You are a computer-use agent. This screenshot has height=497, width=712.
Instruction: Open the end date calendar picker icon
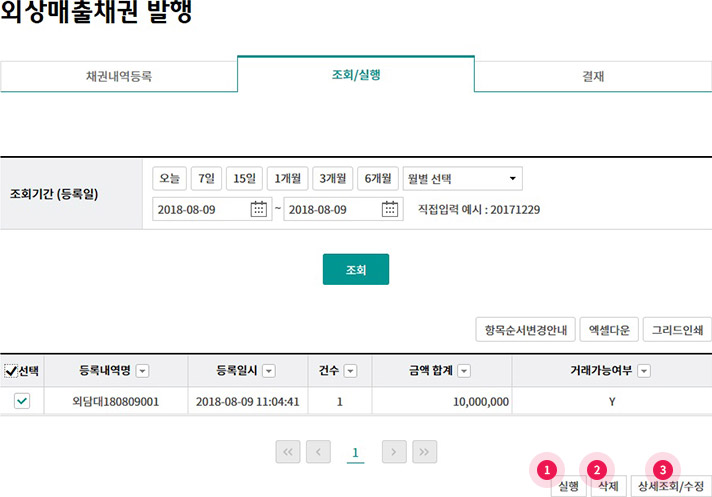pyautogui.click(x=390, y=209)
